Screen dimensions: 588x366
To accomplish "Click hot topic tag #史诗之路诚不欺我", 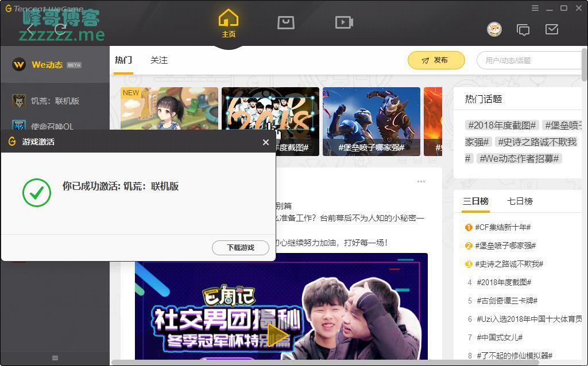I will click(537, 142).
